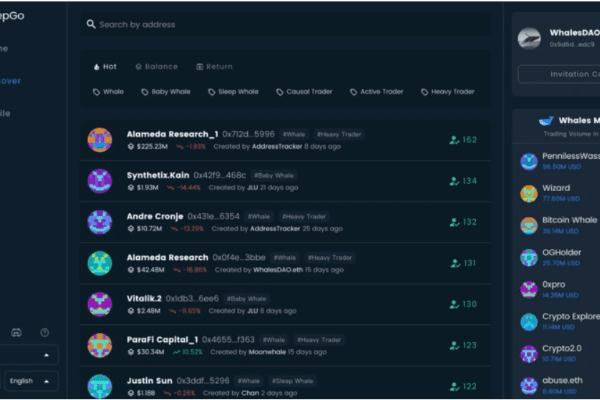Viewport: 600px width, 400px height.
Task: Switch to the Balance sorting tab
Action: (155, 67)
